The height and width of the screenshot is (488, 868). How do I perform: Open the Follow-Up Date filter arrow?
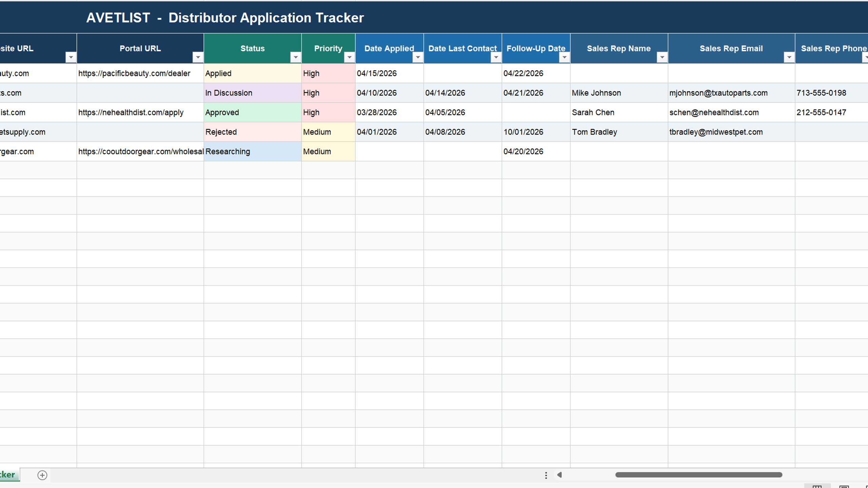pyautogui.click(x=564, y=57)
